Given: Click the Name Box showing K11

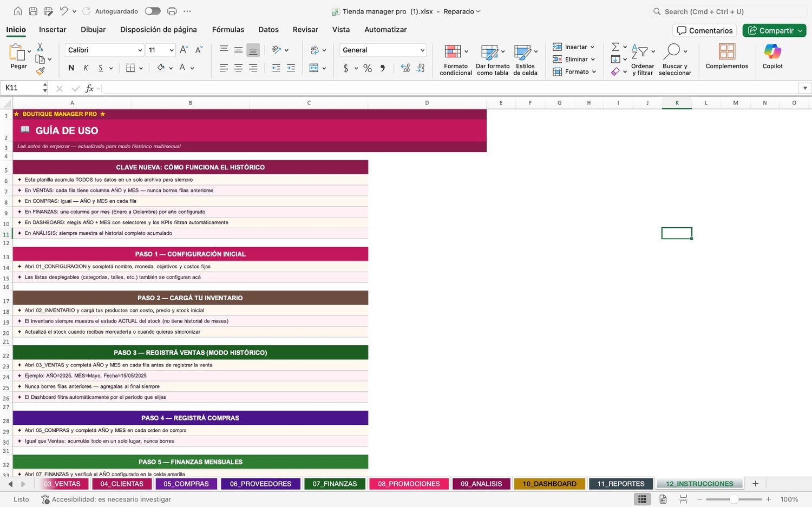Looking at the screenshot, I should tap(23, 88).
